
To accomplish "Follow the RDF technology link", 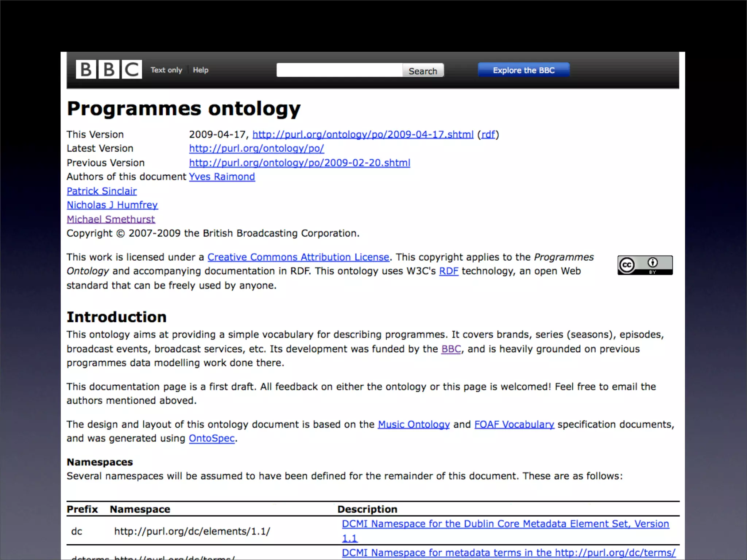I will point(449,271).
